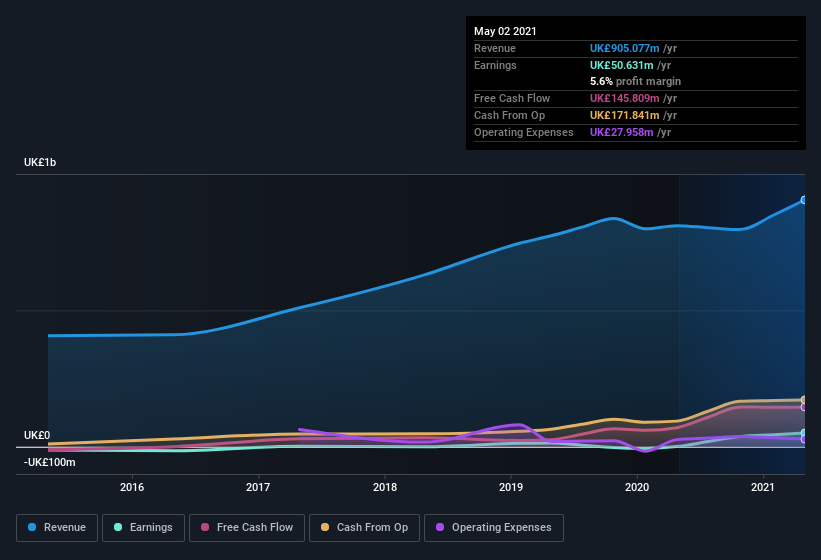Toggle the Earnings legend button

point(143,528)
